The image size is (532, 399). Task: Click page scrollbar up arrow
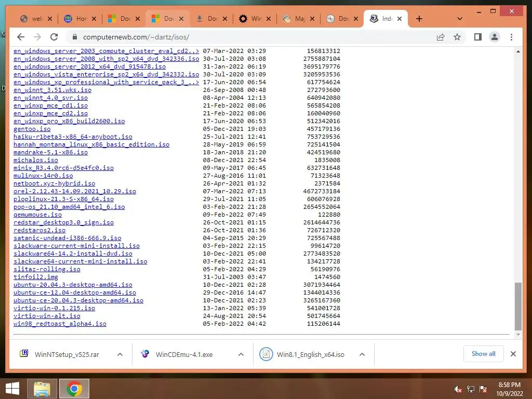click(518, 51)
